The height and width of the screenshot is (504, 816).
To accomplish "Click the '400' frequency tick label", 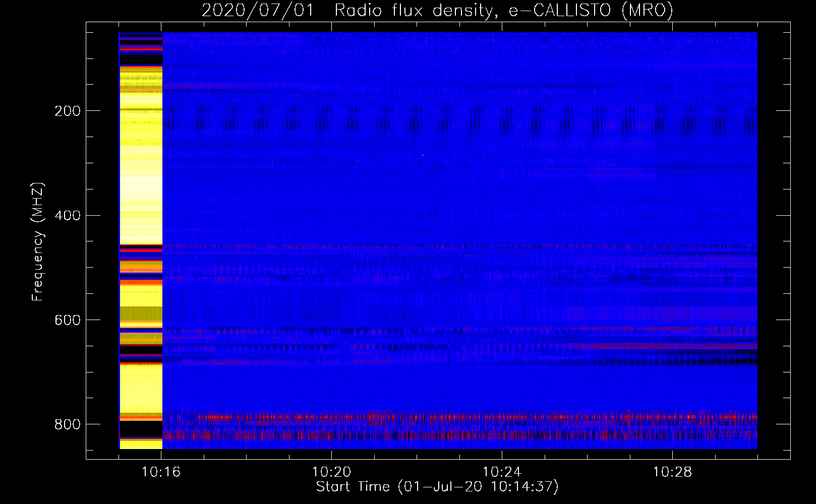I will tap(67, 216).
